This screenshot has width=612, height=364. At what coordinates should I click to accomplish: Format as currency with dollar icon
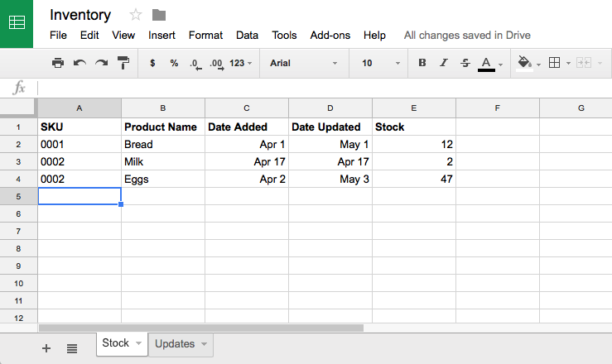152,63
